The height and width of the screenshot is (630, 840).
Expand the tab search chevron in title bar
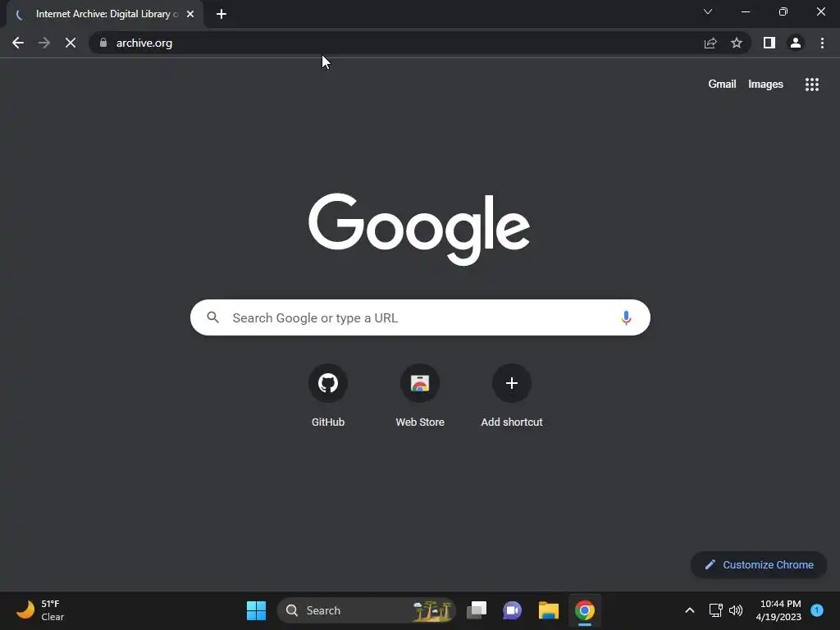point(708,11)
